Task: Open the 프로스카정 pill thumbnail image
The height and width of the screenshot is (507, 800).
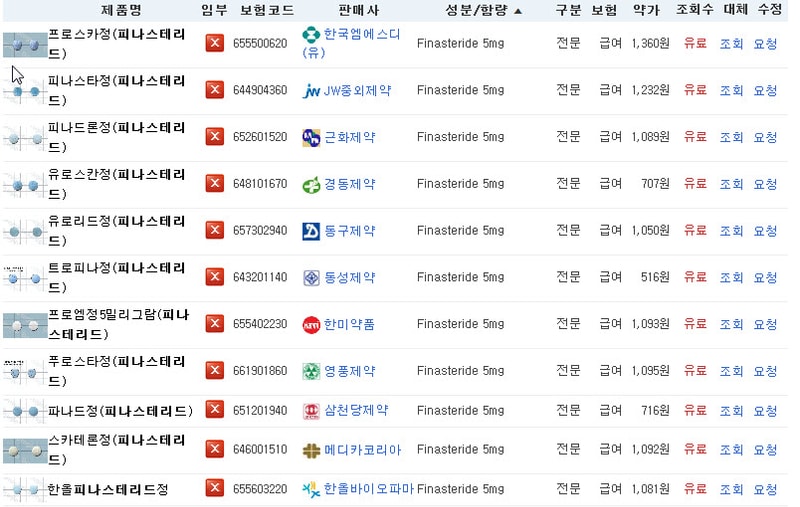Action: pos(25,45)
